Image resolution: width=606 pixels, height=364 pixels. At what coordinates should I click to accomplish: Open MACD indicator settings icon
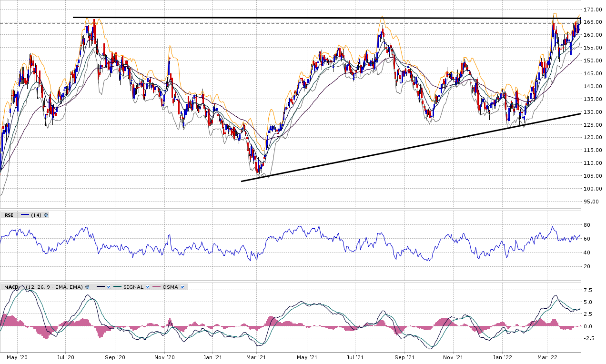coord(87,287)
